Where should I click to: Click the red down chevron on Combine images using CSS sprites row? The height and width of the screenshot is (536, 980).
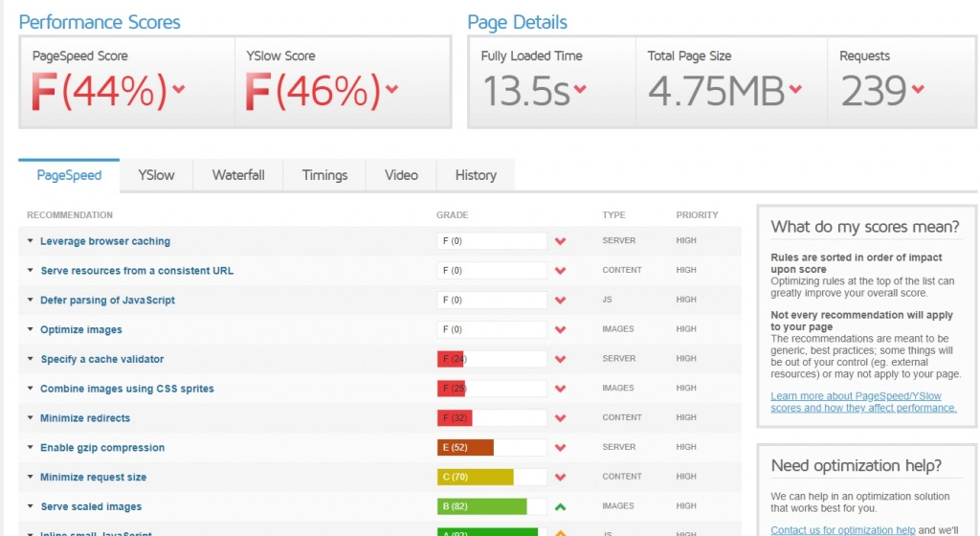coord(560,389)
